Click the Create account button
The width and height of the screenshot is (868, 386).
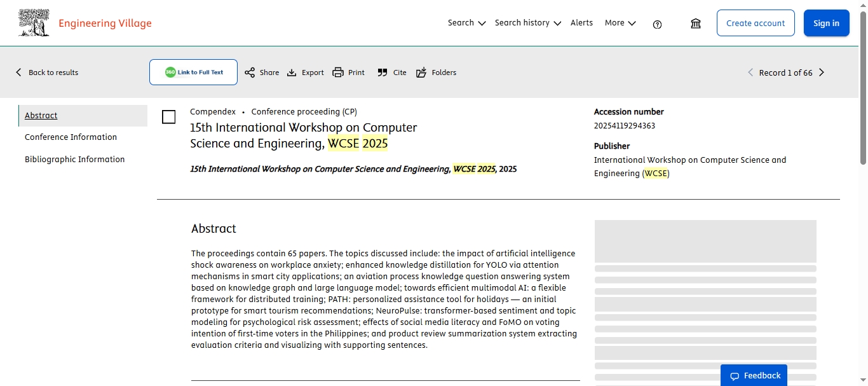(756, 23)
